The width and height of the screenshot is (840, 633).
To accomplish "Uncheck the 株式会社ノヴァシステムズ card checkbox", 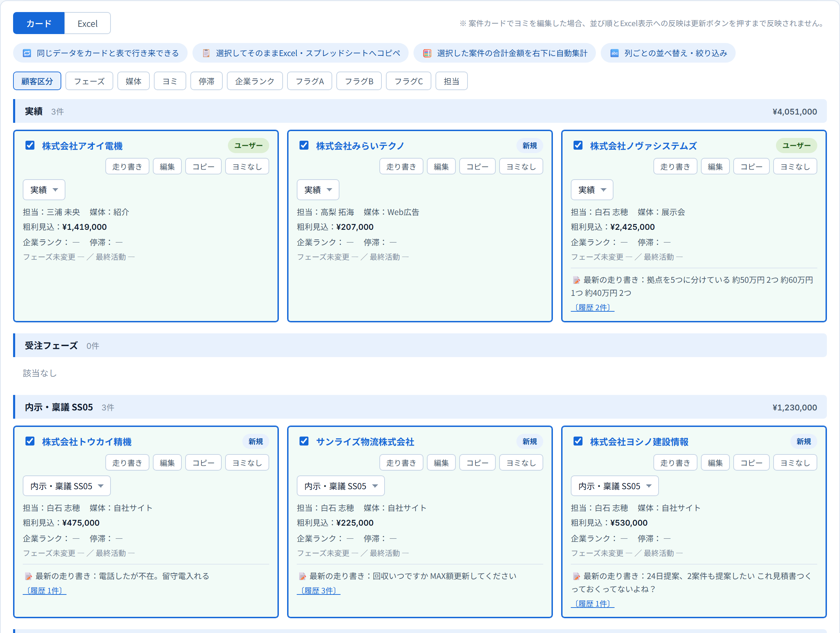I will [578, 145].
